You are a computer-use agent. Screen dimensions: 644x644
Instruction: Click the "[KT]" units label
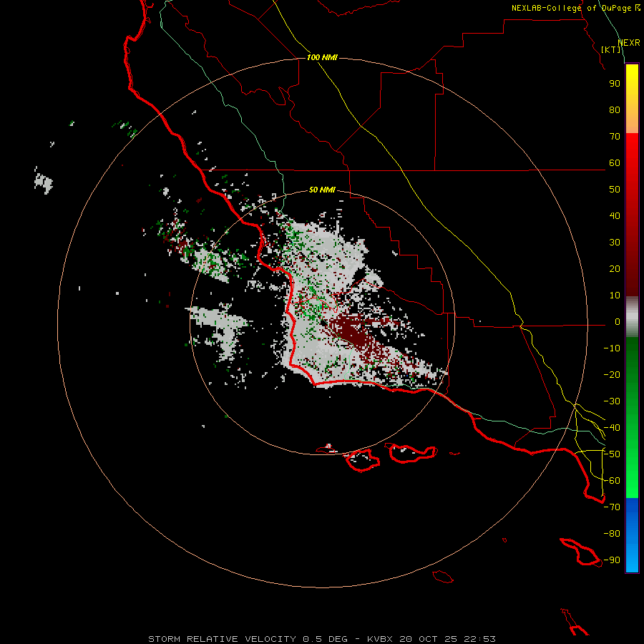point(611,49)
